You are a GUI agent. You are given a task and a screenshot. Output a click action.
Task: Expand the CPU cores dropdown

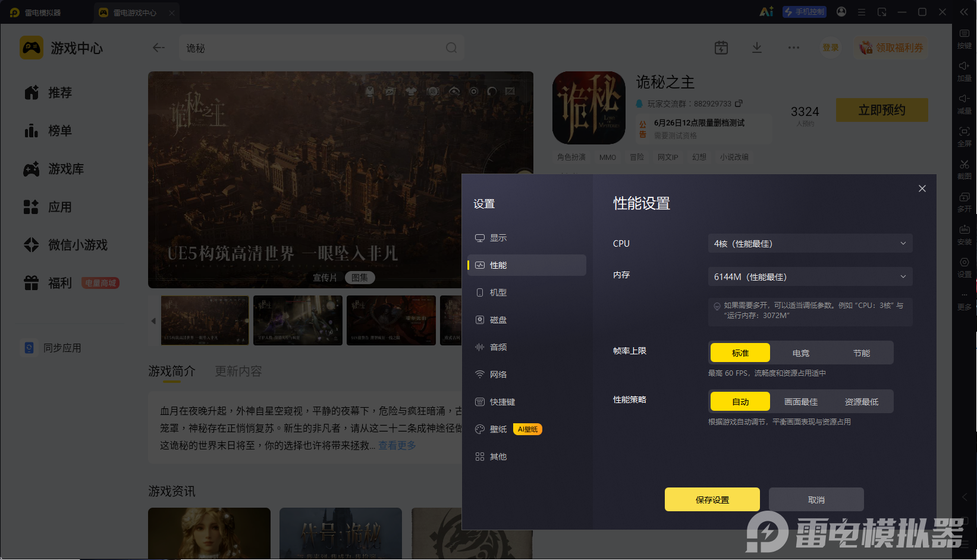[810, 244]
